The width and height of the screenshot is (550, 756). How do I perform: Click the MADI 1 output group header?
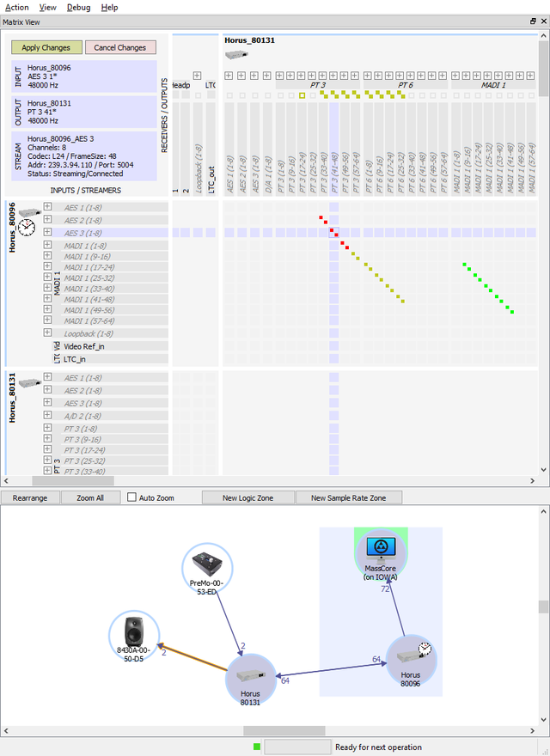(493, 85)
